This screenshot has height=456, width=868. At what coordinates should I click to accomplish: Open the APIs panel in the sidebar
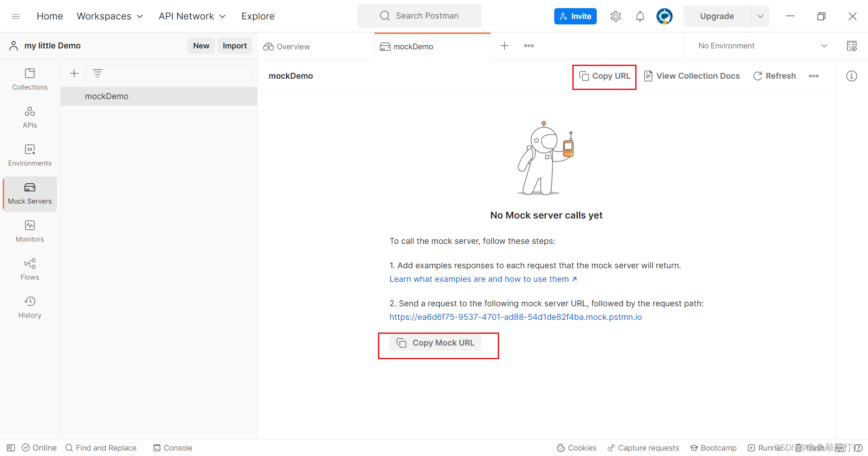[x=29, y=117]
